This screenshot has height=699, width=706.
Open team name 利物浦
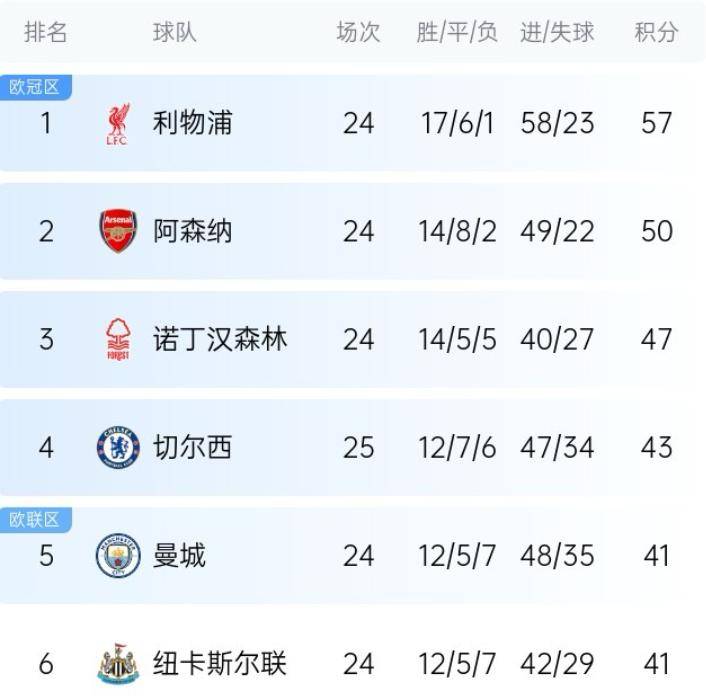(192, 123)
